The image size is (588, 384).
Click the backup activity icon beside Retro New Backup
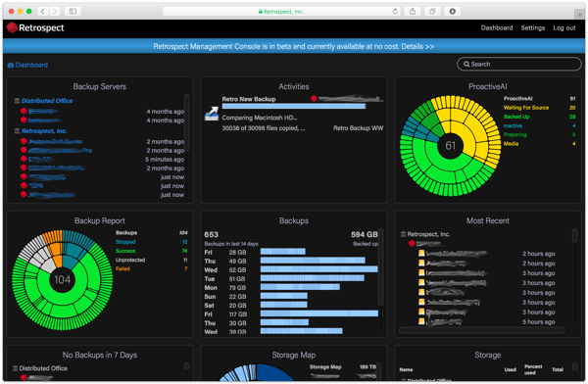(212, 114)
